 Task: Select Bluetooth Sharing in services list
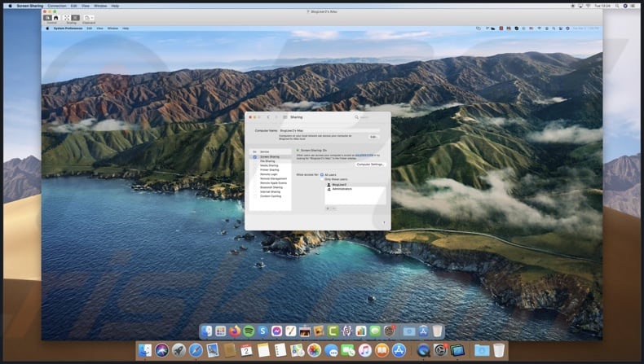271,187
